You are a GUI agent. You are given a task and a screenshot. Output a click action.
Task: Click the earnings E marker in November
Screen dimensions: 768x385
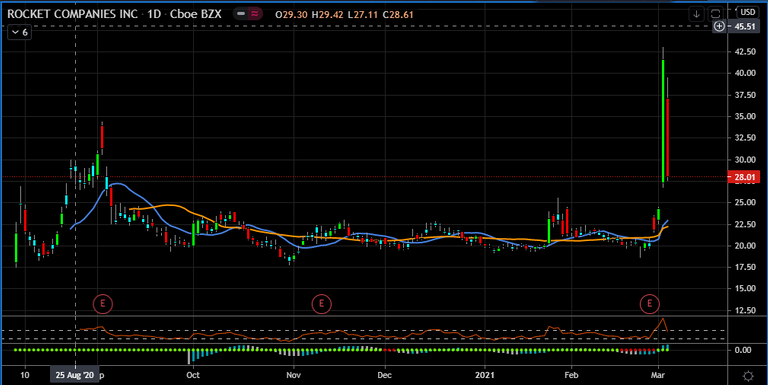pos(321,304)
